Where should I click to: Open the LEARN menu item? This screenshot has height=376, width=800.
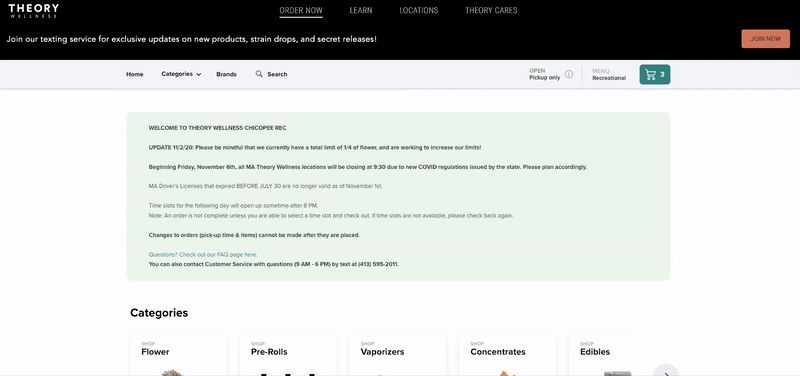(x=361, y=10)
